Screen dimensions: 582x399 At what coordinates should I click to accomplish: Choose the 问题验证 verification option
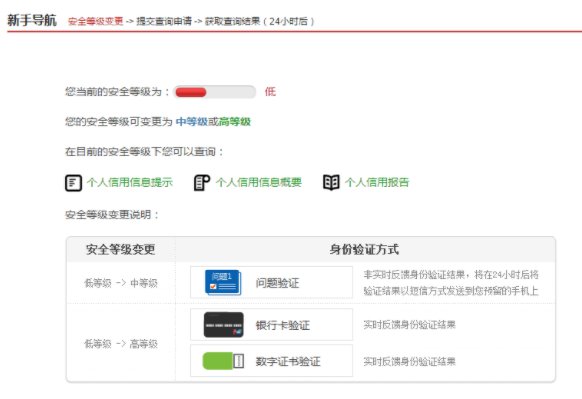[x=271, y=282]
